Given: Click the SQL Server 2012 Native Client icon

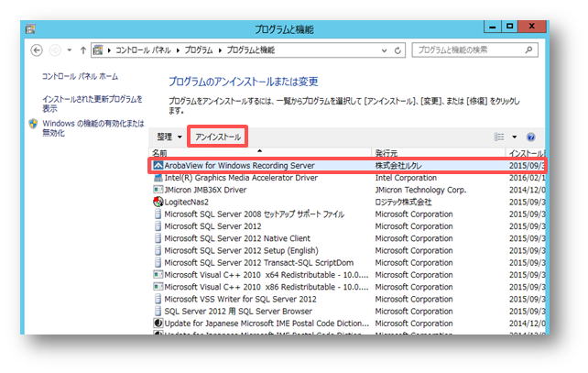Looking at the screenshot, I should tap(158, 238).
